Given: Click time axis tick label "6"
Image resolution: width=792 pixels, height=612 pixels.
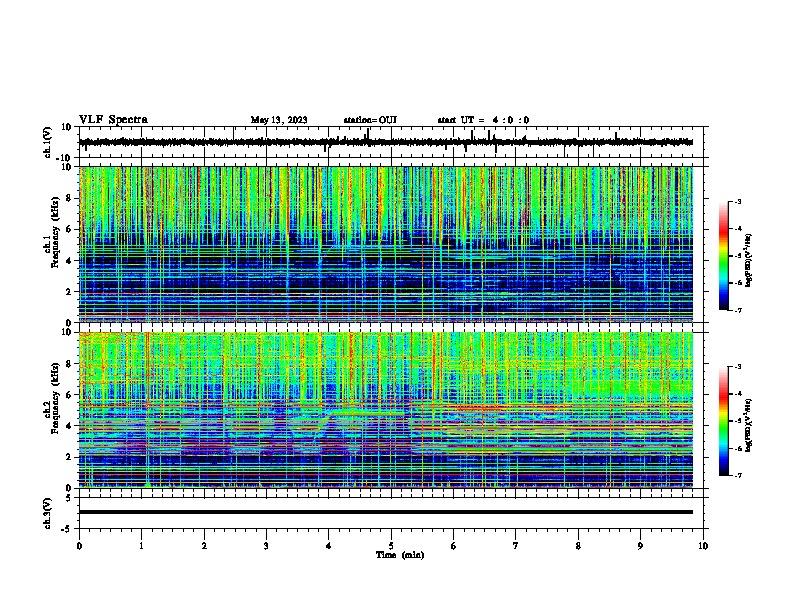Looking at the screenshot, I should (454, 546).
